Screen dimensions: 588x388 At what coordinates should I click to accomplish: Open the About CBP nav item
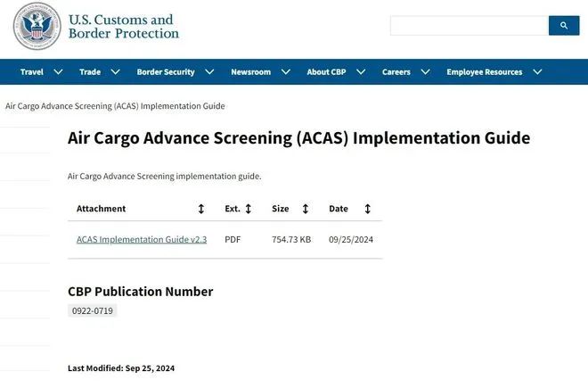tap(326, 71)
